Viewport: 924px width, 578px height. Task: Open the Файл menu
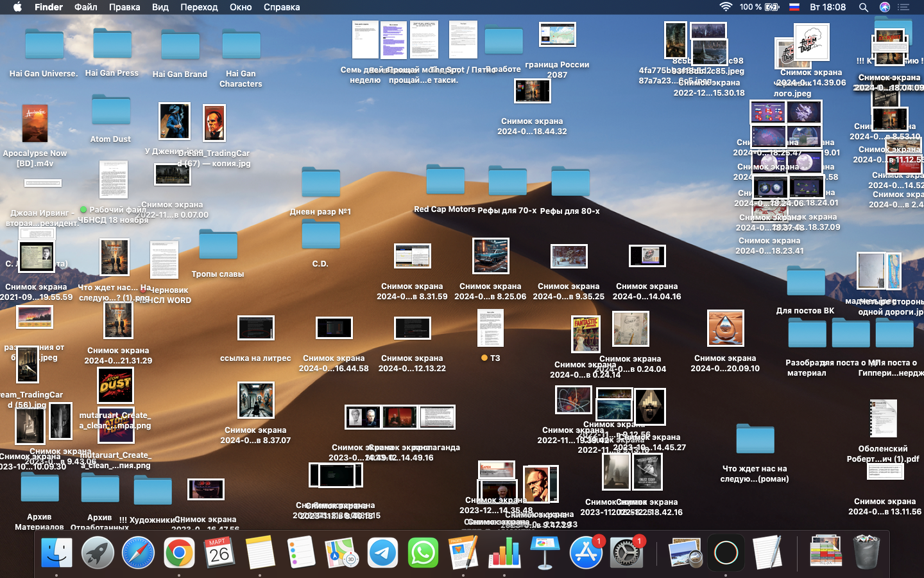85,7
